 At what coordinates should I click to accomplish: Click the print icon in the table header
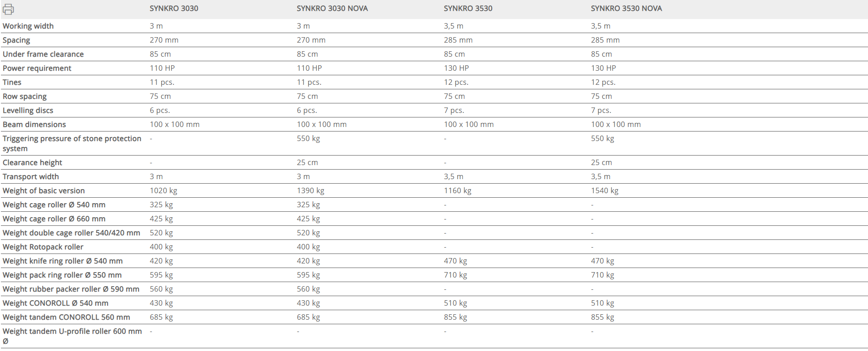[x=8, y=9]
